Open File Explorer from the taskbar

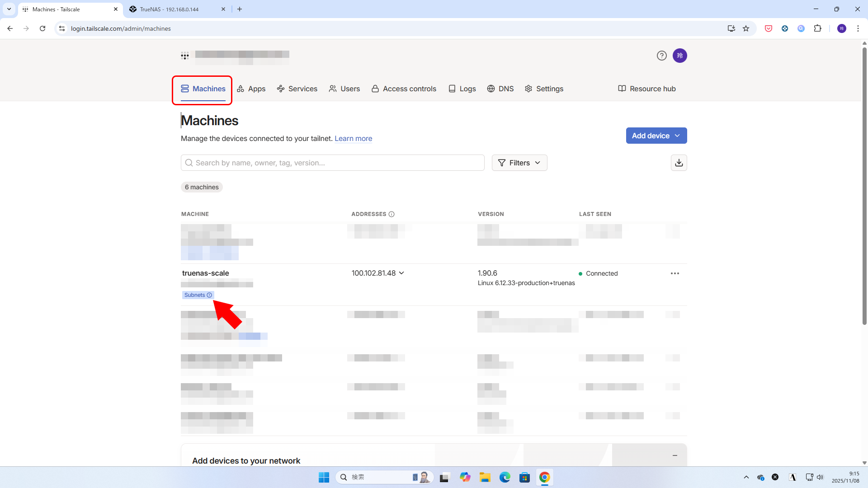(x=485, y=478)
